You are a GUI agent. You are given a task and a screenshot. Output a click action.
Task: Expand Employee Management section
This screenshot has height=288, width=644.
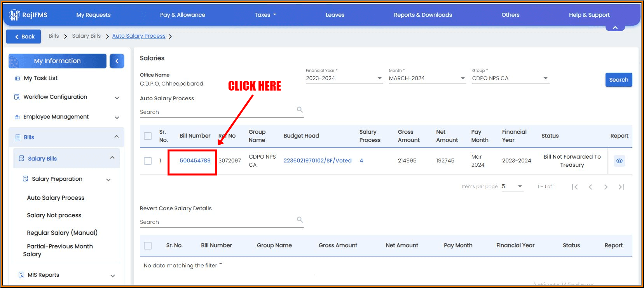pyautogui.click(x=117, y=118)
